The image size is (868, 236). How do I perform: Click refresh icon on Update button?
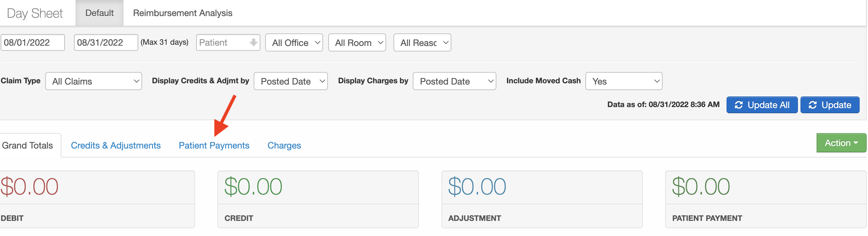point(812,105)
